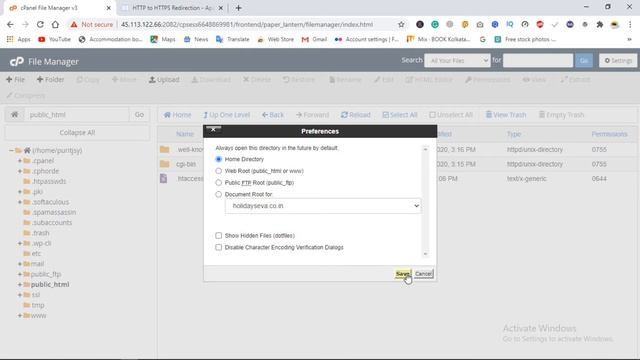Select Public FTP Root option
Screen dimensions: 640x360
(x=219, y=182)
